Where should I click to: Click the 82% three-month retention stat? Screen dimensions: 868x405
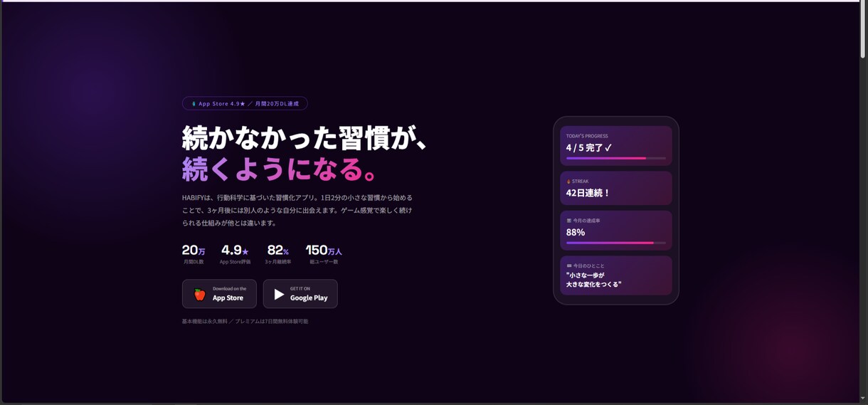click(278, 254)
